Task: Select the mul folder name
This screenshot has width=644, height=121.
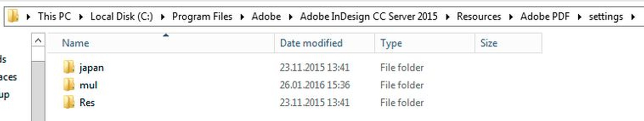Action: tap(88, 85)
